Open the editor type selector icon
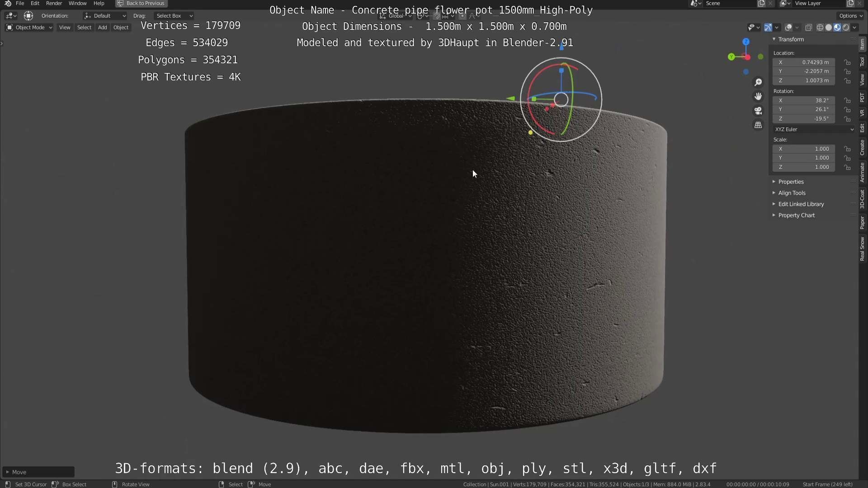 [11, 16]
